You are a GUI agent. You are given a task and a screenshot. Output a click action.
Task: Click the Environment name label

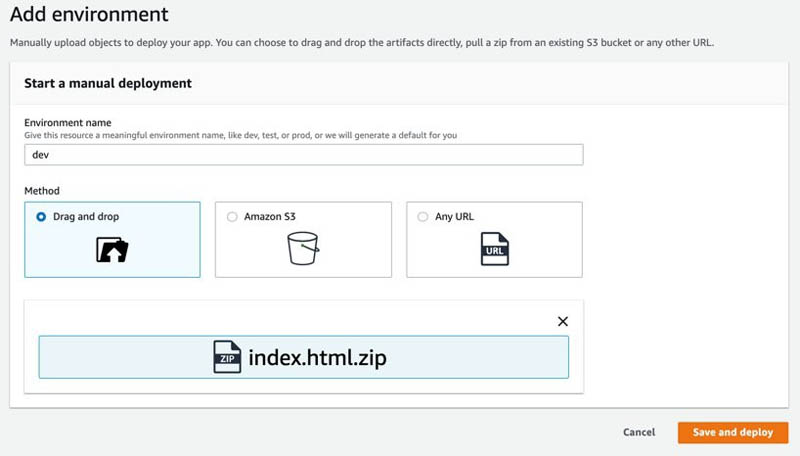pyautogui.click(x=68, y=122)
